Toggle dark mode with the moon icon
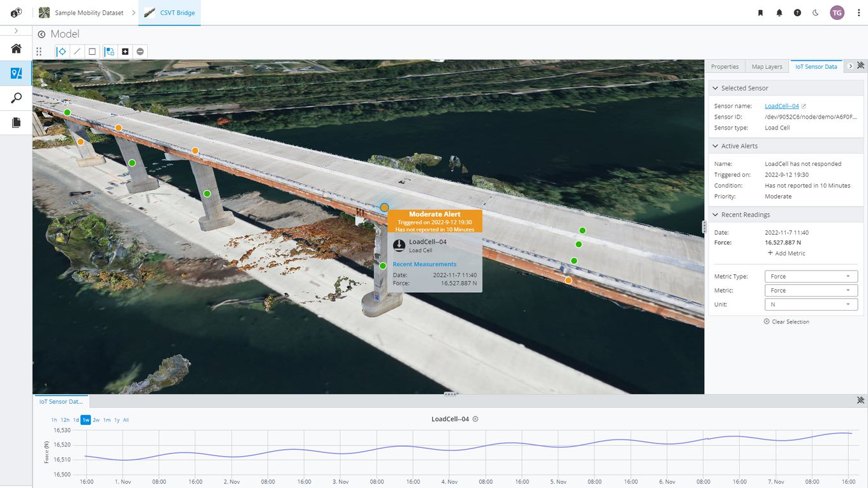The image size is (868, 488). pyautogui.click(x=816, y=12)
